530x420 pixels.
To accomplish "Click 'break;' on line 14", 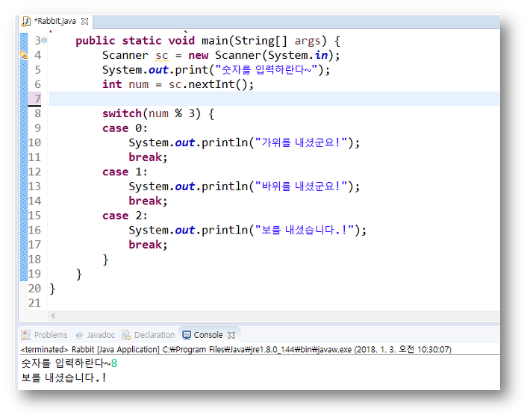I will (x=148, y=201).
